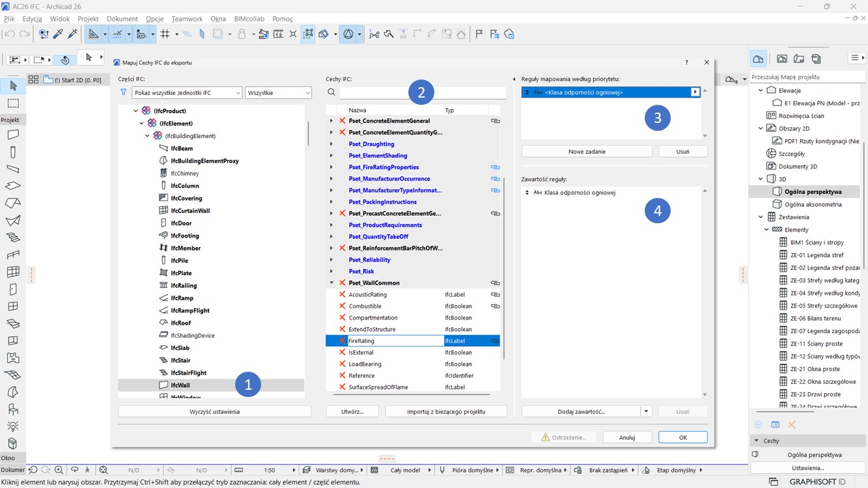Click the 'Nowe zadanie' button
This screenshot has height=488, width=868.
click(586, 152)
